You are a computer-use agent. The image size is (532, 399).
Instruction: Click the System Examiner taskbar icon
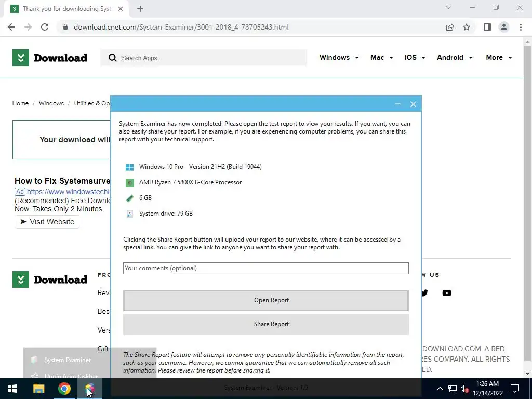89,389
